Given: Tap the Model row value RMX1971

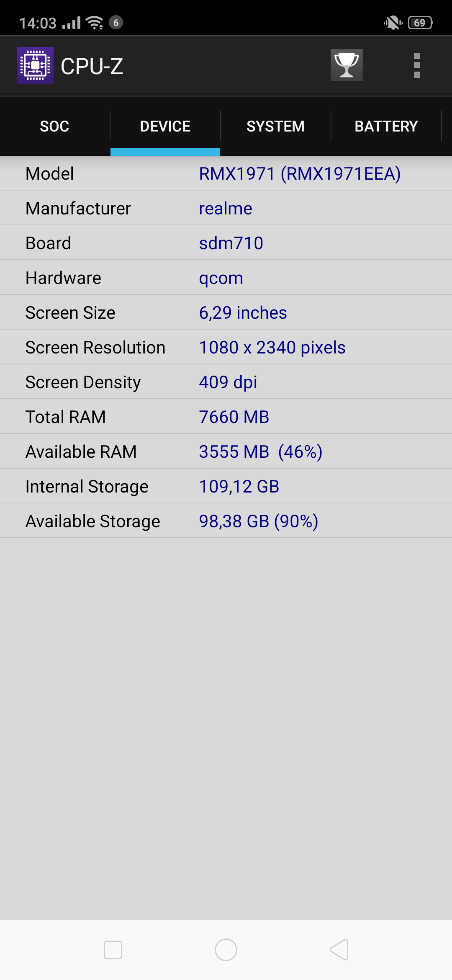Looking at the screenshot, I should [300, 174].
